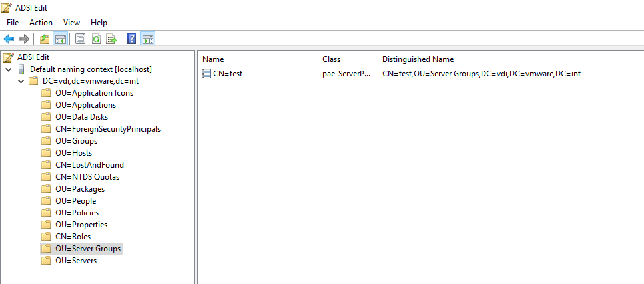Click the pae-ServerP... class cell
644x284 pixels.
(347, 74)
